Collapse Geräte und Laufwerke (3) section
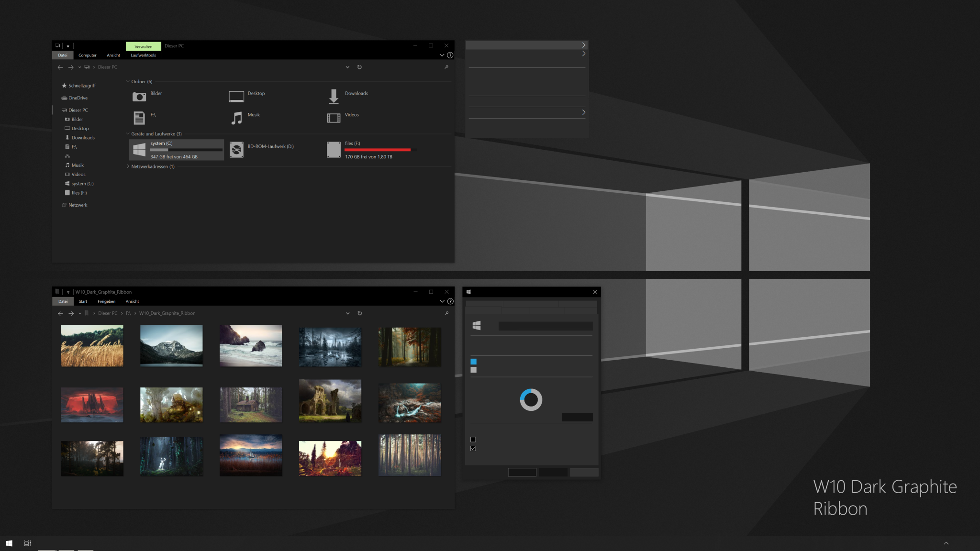980x551 pixels. point(128,134)
